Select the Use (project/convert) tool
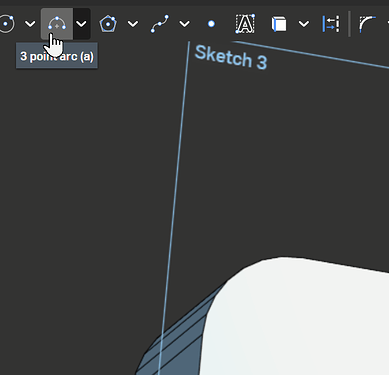The height and width of the screenshot is (375, 389). pos(279,24)
